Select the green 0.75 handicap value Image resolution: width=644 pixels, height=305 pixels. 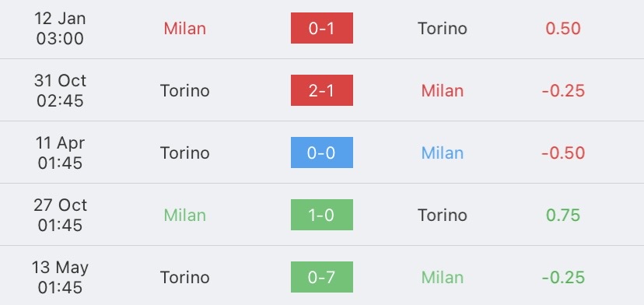click(563, 215)
